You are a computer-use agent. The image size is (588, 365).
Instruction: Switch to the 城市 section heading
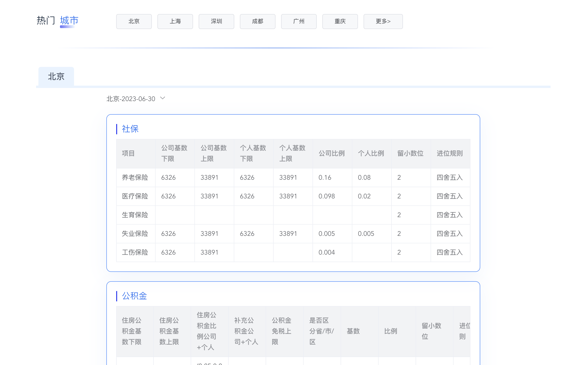click(69, 21)
